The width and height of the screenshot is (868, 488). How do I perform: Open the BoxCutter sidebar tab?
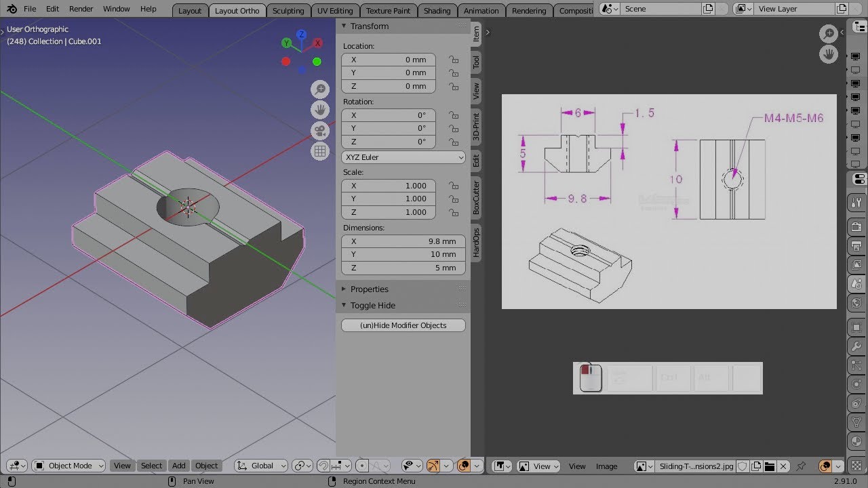click(x=476, y=197)
